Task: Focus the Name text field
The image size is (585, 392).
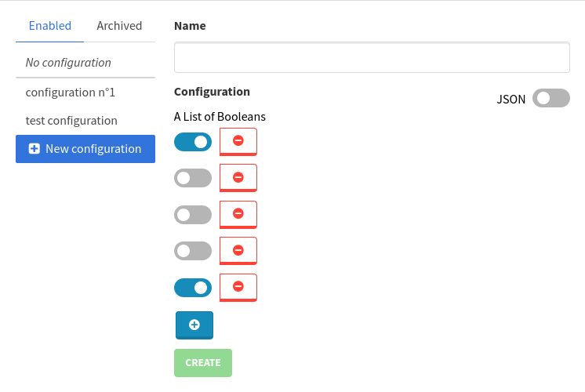Action: click(x=372, y=58)
